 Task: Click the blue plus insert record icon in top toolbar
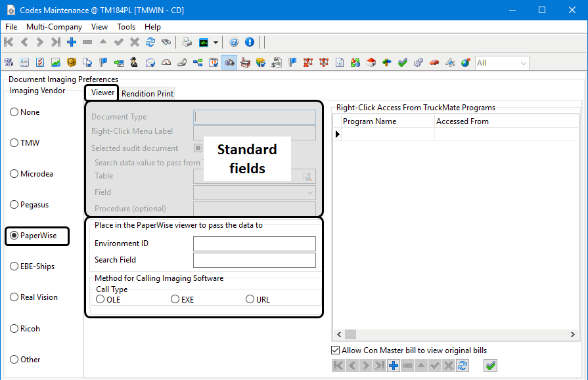[71, 42]
